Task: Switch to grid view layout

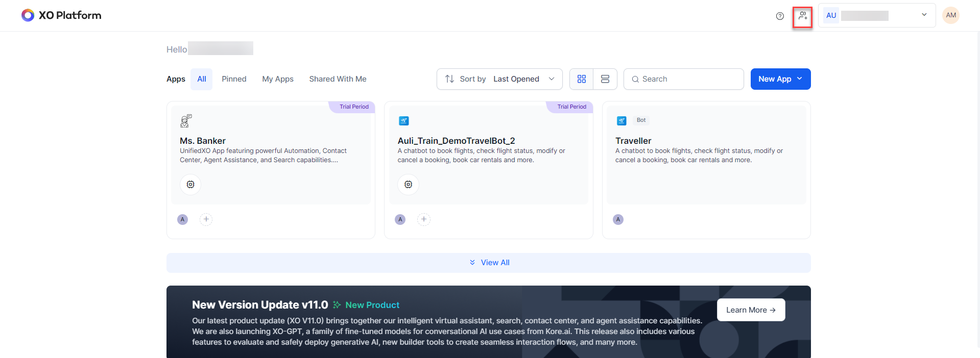Action: [x=581, y=79]
